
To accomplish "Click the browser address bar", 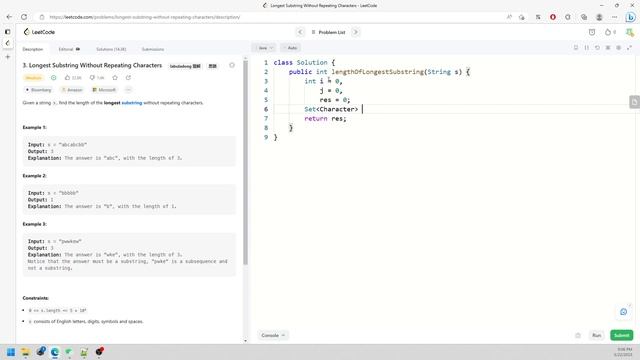I will (x=269, y=17).
